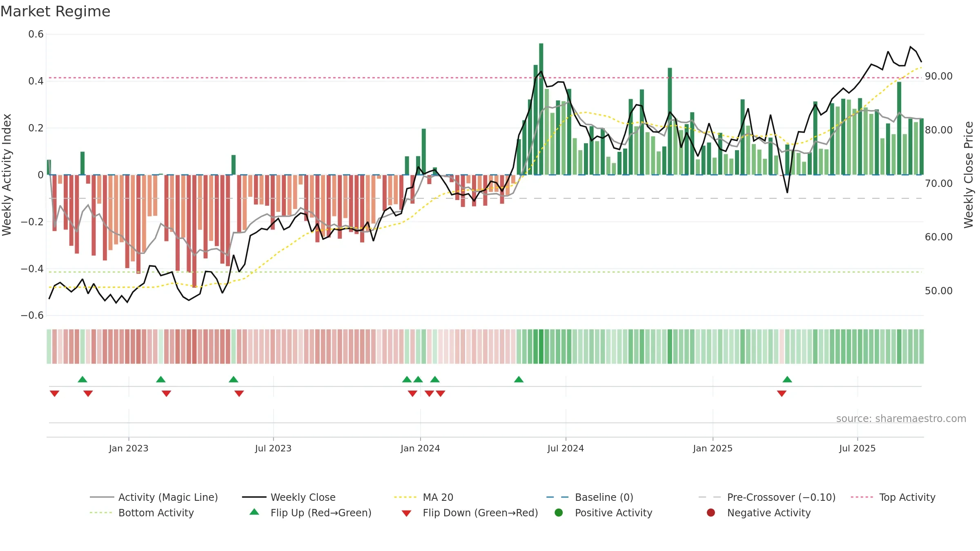
Task: Click the 80.00 price axis label
Action: 939,130
